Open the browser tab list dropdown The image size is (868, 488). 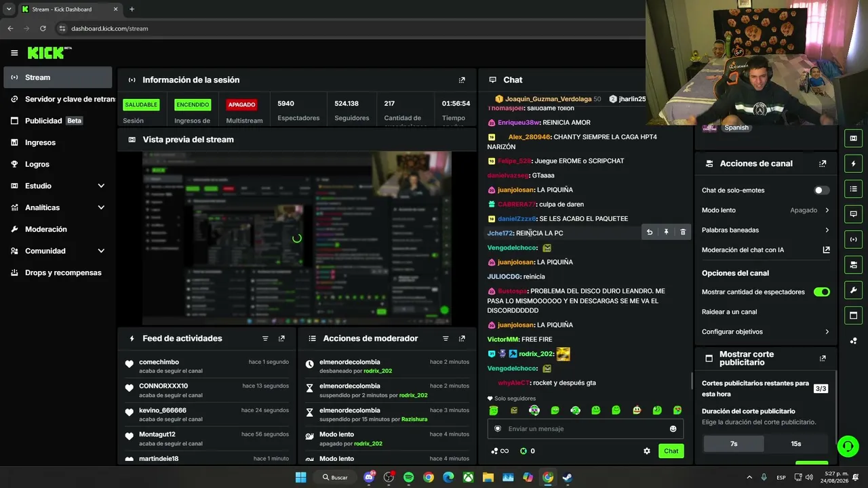[x=9, y=9]
